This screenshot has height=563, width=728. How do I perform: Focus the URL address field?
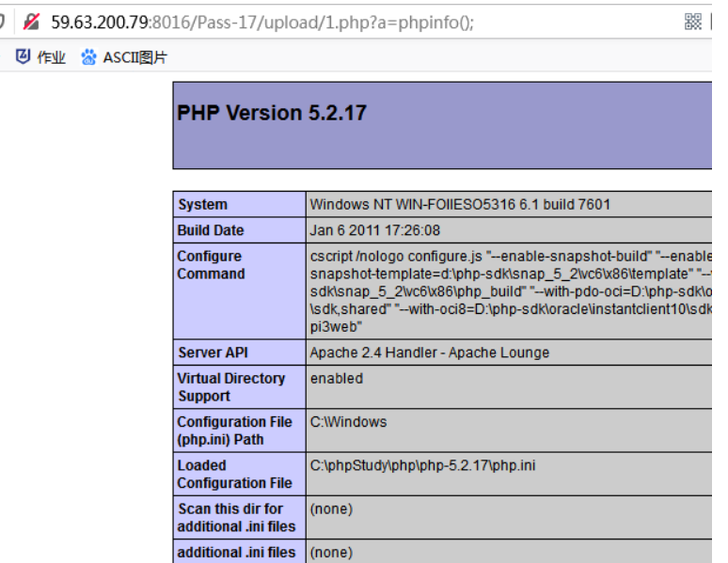tap(262, 22)
